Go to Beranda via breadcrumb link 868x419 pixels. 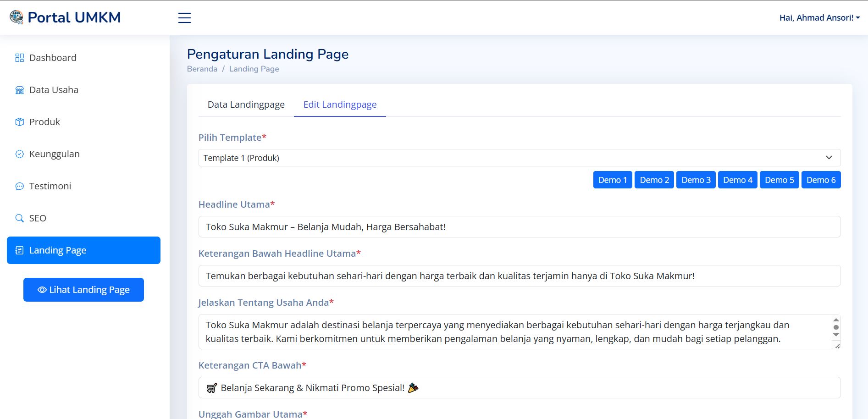pyautogui.click(x=202, y=69)
